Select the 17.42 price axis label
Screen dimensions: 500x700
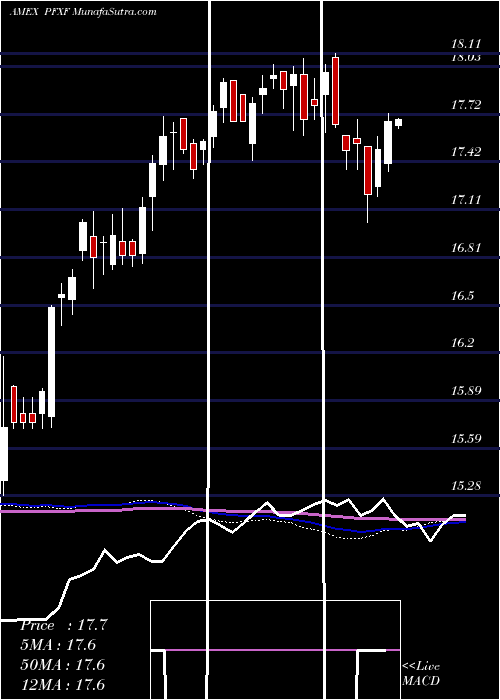(x=466, y=152)
